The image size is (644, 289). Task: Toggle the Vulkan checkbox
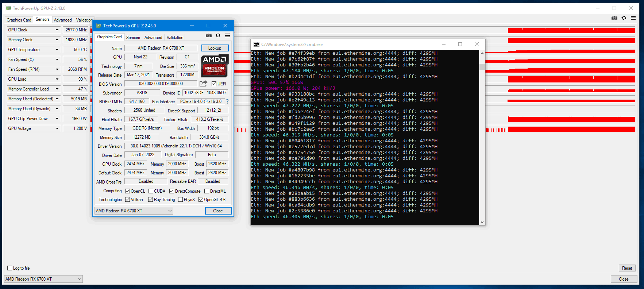point(128,200)
